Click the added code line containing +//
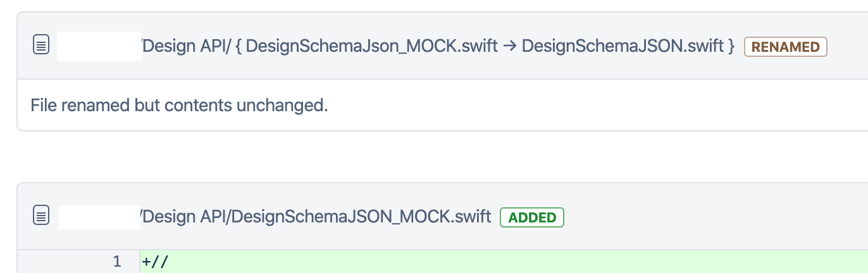The height and width of the screenshot is (273, 868). [x=504, y=262]
